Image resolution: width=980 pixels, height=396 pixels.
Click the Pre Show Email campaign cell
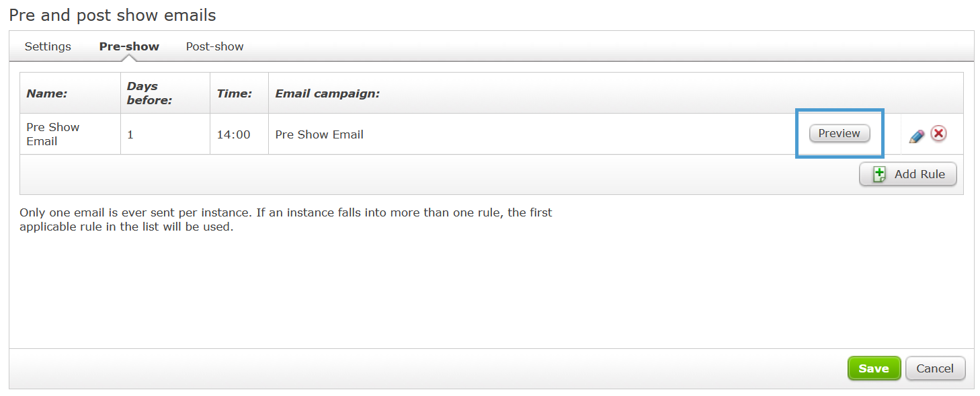tap(319, 134)
